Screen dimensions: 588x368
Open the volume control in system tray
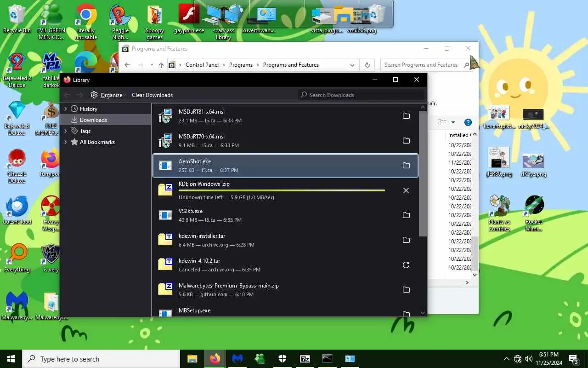pos(528,359)
